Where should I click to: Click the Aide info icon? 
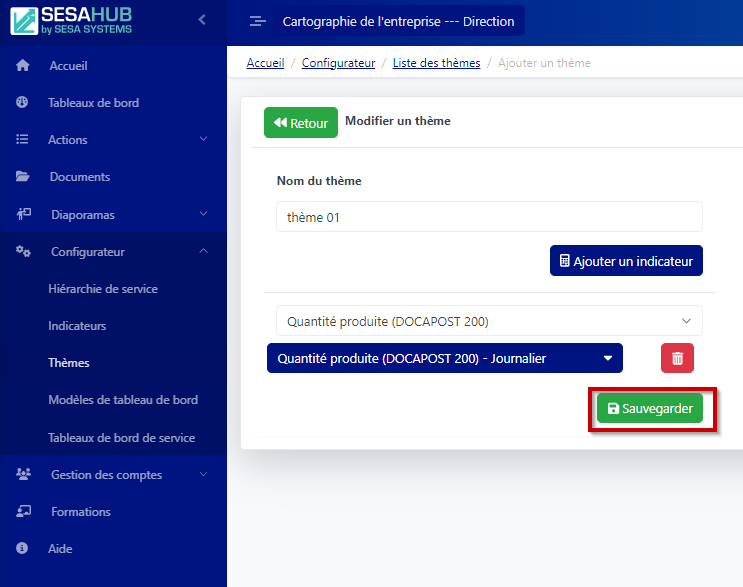(23, 549)
